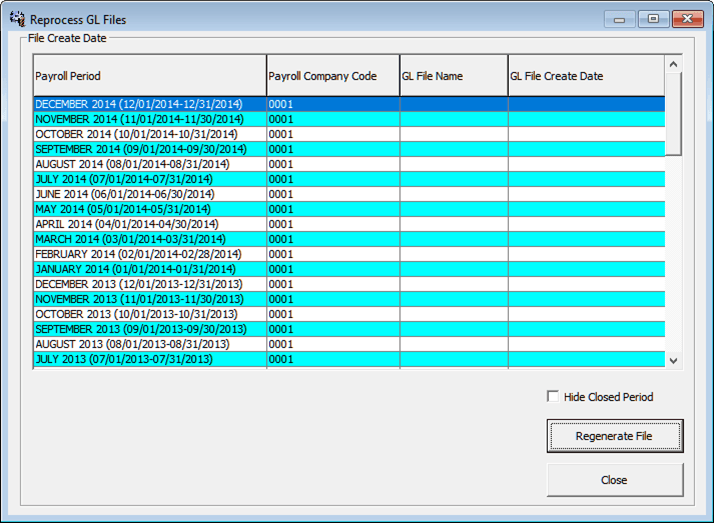Minimize the Reprocess GL Files window
Image resolution: width=714 pixels, height=523 pixels.
pos(619,19)
